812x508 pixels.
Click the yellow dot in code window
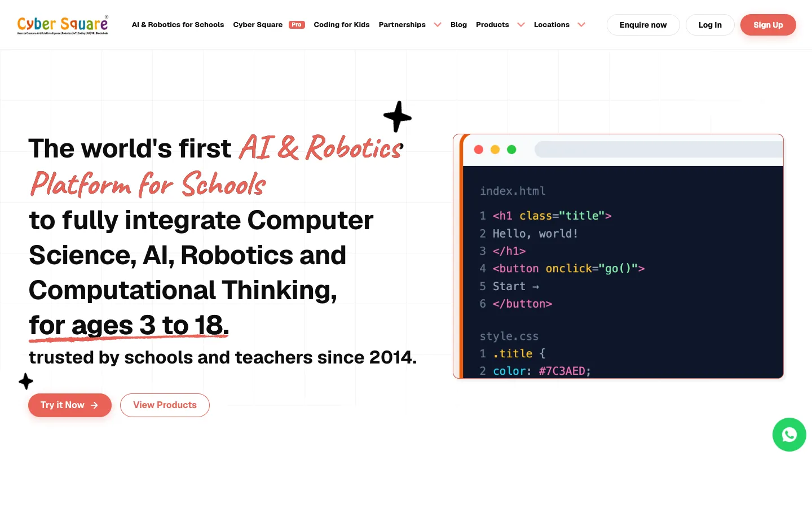pyautogui.click(x=495, y=150)
